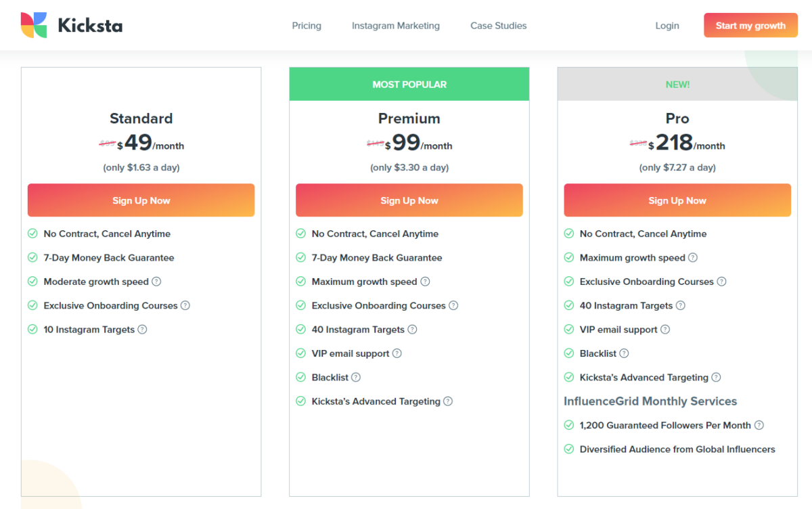
Task: Click "1,200 Guaranteed Followers Per Month" text
Action: (665, 425)
